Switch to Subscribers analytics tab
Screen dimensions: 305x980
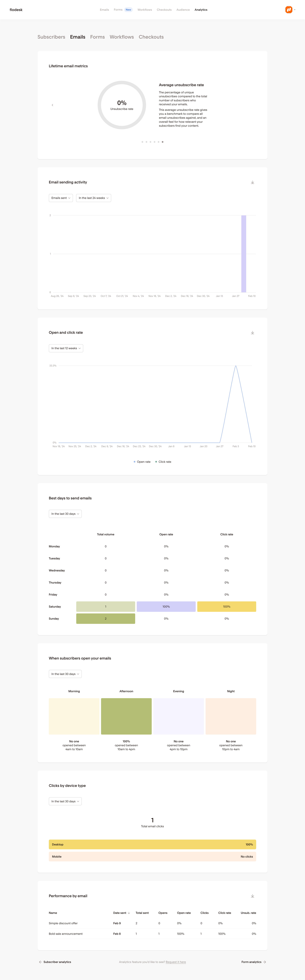pyautogui.click(x=51, y=37)
